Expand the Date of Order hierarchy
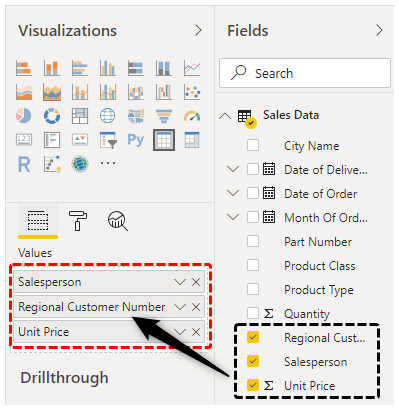Screen dimensions: 399x410 pyautogui.click(x=233, y=193)
